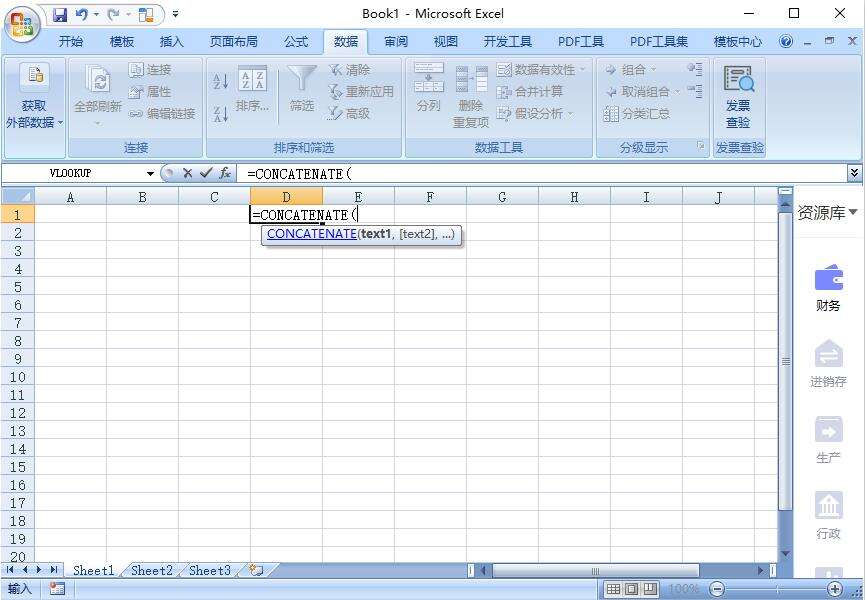Switch to Page Break Preview
The width and height of the screenshot is (865, 600).
pyautogui.click(x=651, y=590)
